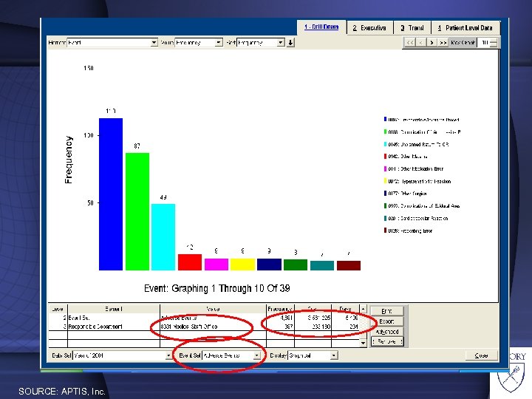Select the Responsible Department row
Screen dimensions: 532x399
203,327
